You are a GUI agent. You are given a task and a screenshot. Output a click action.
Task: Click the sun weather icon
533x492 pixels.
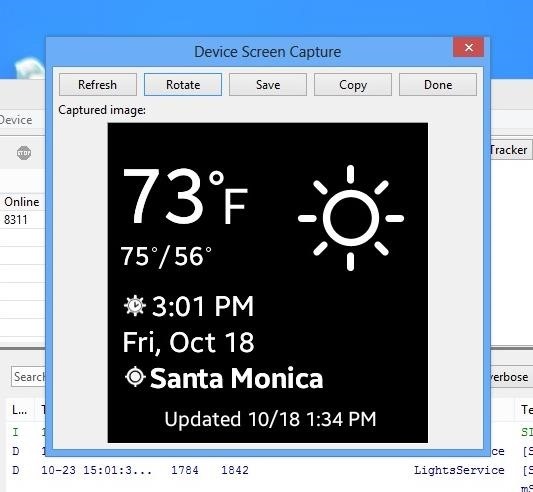pyautogui.click(x=351, y=218)
